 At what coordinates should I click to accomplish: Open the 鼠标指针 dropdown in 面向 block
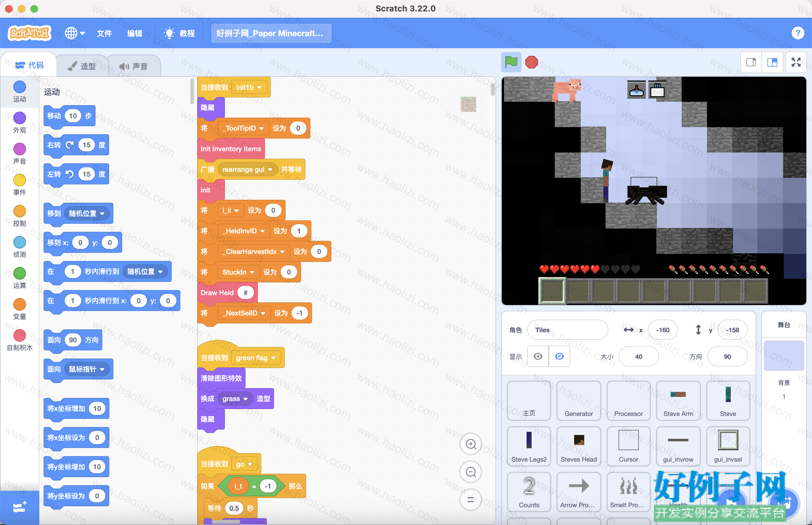[87, 369]
